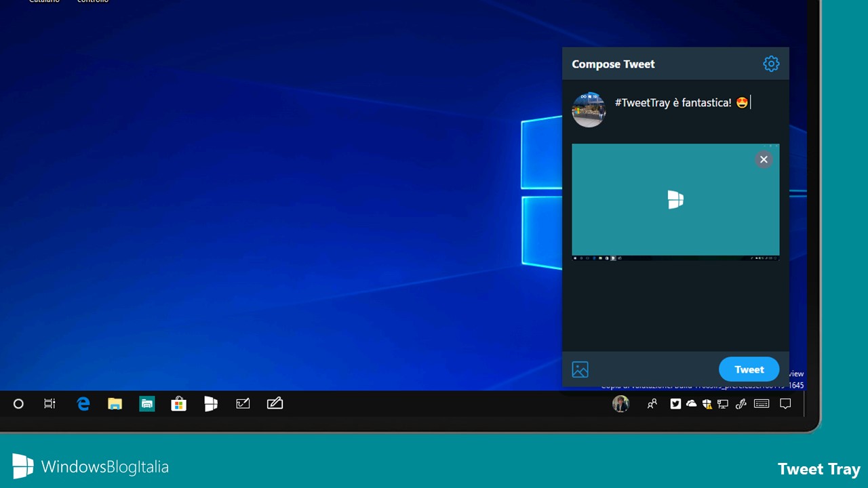
Task: Click the profile avatar in compose panel
Action: (588, 110)
